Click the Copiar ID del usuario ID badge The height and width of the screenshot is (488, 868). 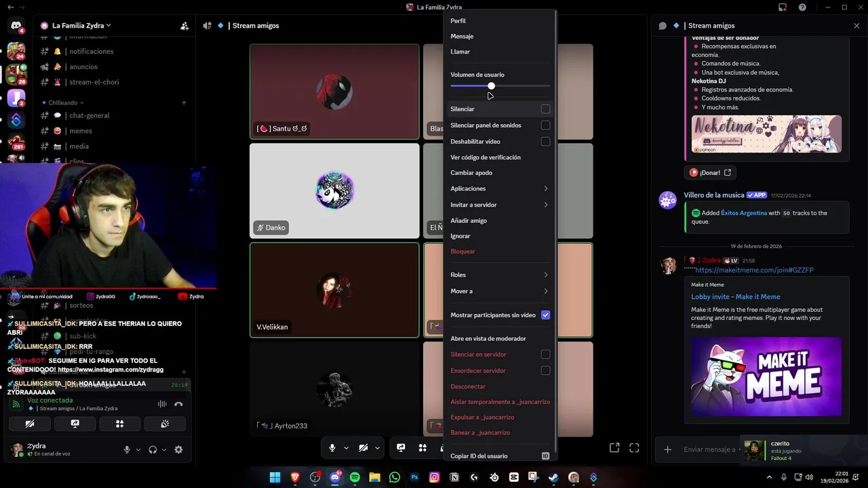tap(545, 456)
